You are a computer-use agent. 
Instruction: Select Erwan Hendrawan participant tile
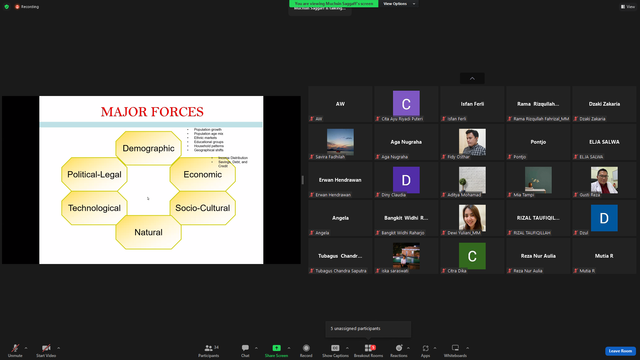click(x=340, y=180)
